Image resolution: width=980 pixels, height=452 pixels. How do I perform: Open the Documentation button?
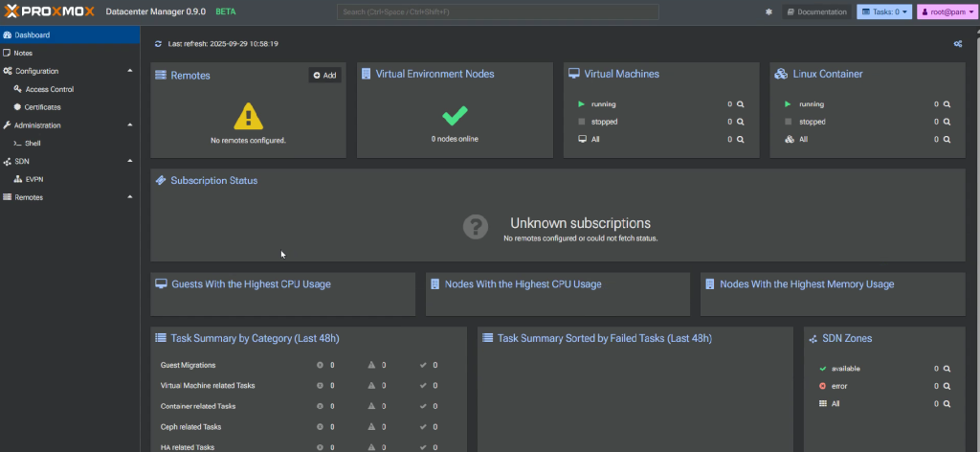pyautogui.click(x=816, y=11)
